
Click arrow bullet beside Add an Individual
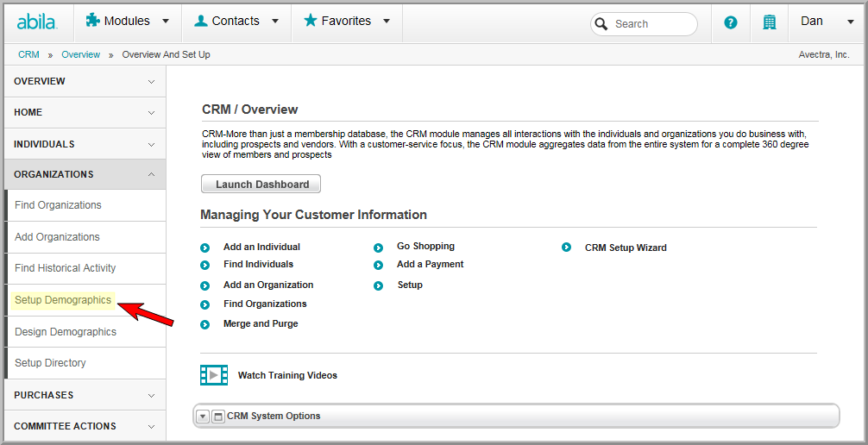point(204,248)
